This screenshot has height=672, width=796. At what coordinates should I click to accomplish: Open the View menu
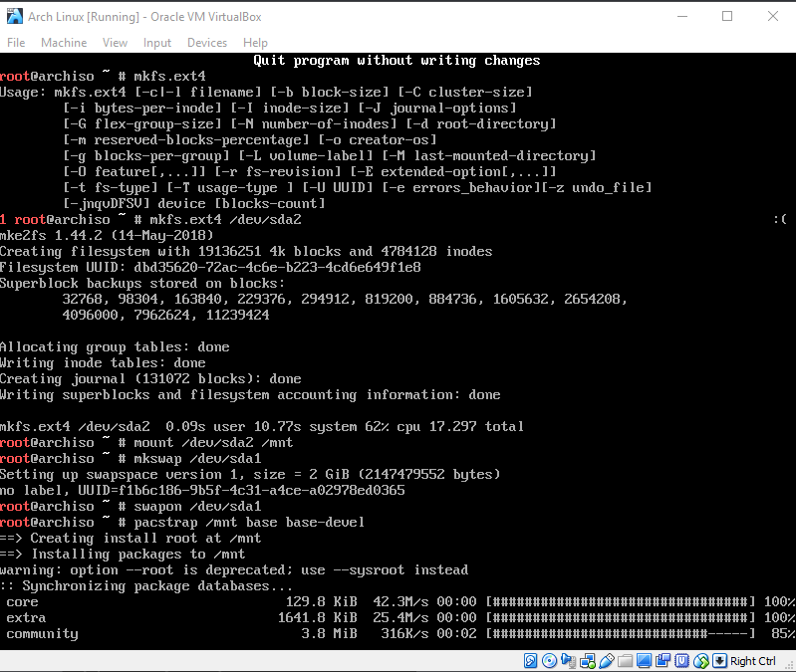coord(115,43)
